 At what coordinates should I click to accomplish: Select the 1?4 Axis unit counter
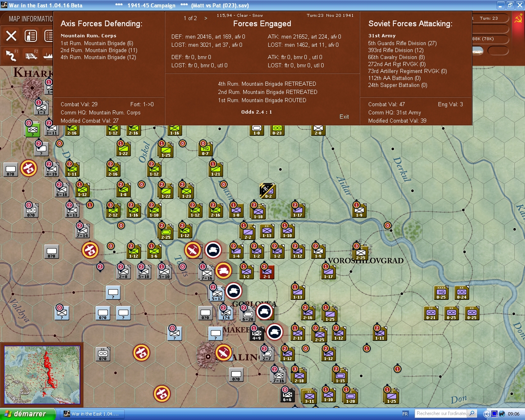226,313
